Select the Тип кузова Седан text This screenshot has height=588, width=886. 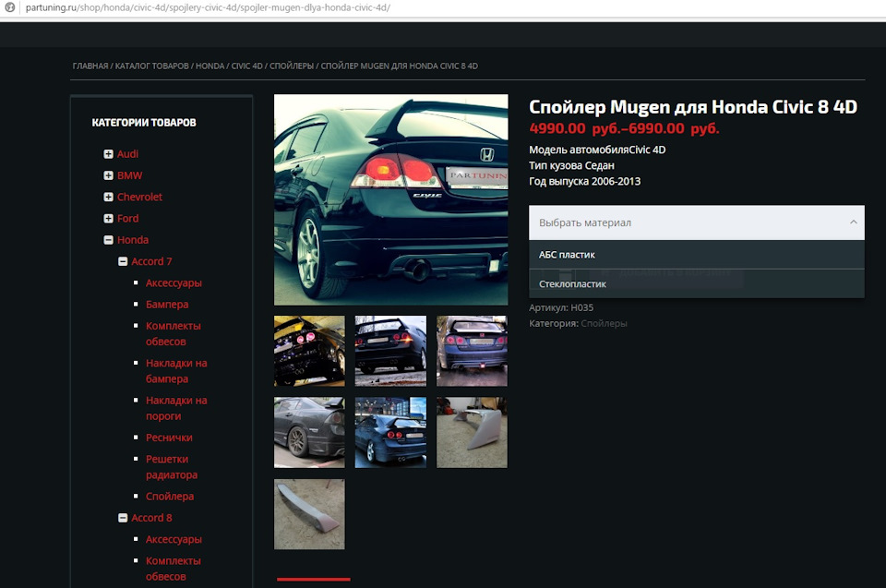coord(571,165)
